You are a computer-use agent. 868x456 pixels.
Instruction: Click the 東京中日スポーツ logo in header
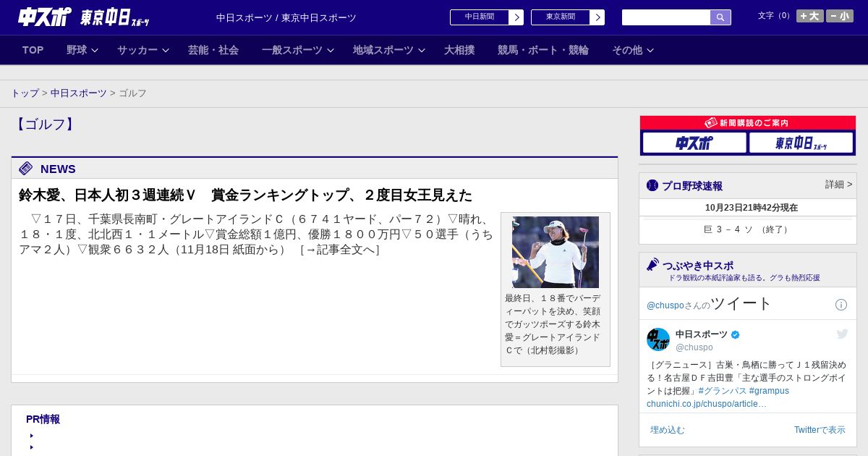point(114,17)
